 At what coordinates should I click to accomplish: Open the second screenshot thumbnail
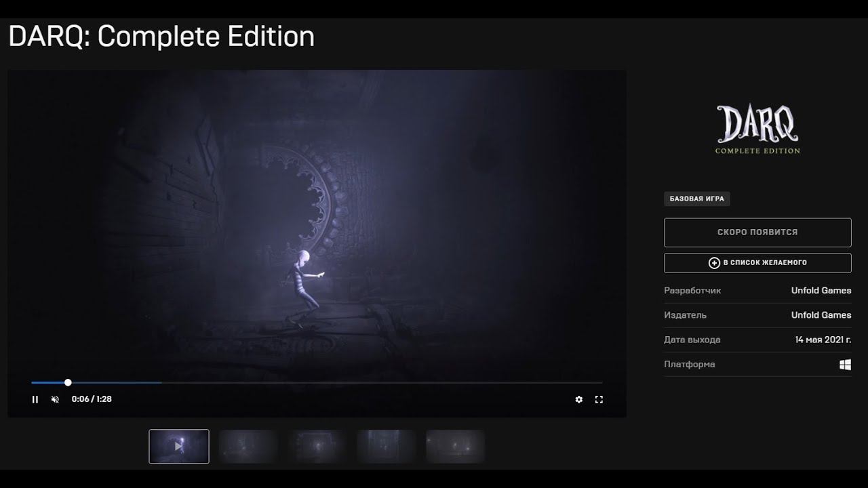tap(248, 446)
